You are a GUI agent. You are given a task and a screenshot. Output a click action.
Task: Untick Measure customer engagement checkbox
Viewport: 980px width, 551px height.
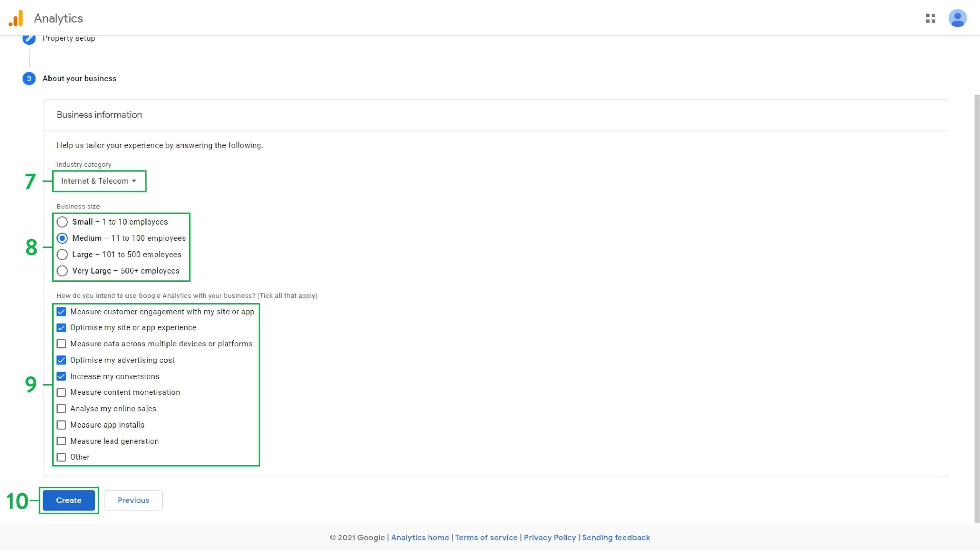point(61,312)
